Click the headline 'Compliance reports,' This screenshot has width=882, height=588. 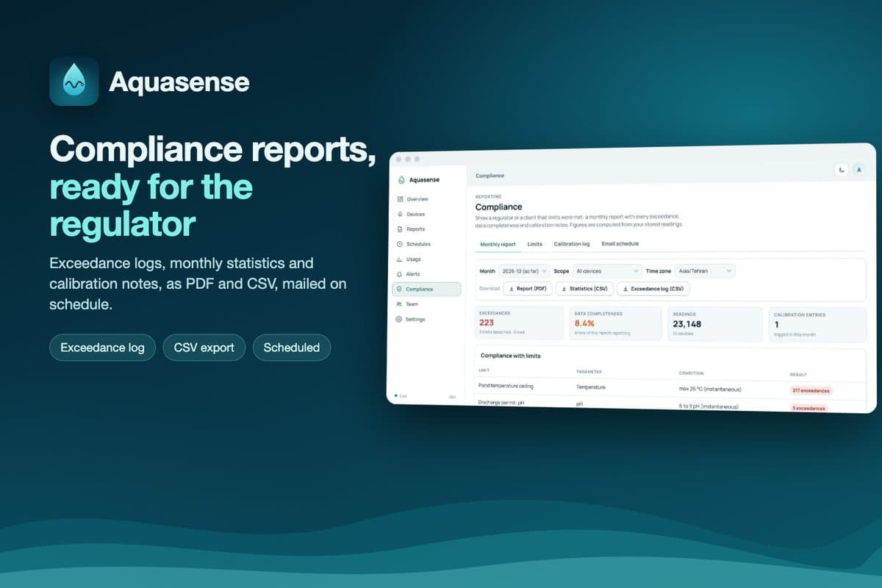pos(212,148)
